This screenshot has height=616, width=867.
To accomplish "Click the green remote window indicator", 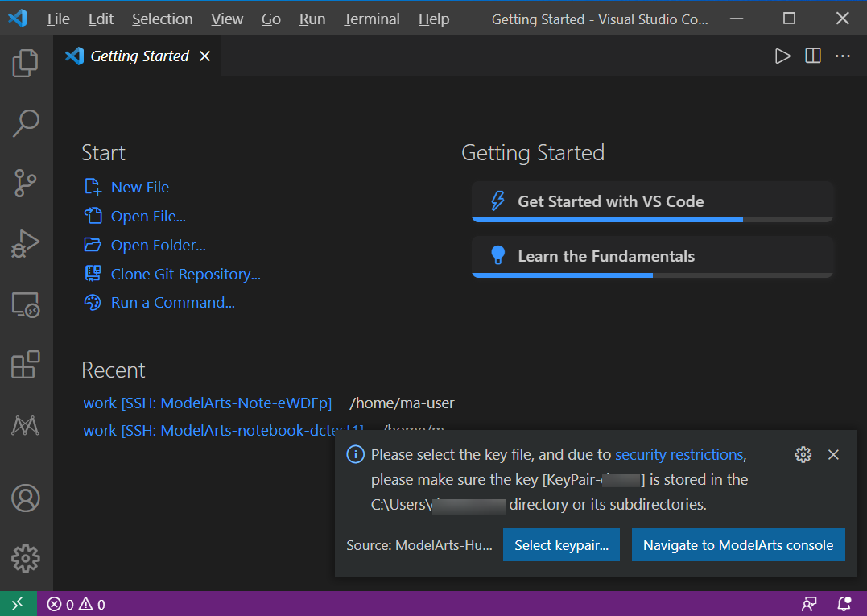I will tap(17, 604).
